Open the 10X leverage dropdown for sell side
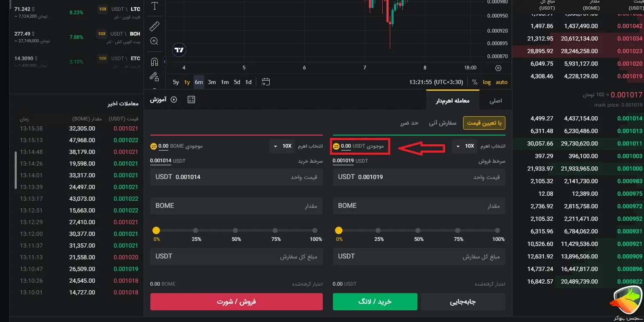This screenshot has height=322, width=644. (x=281, y=146)
